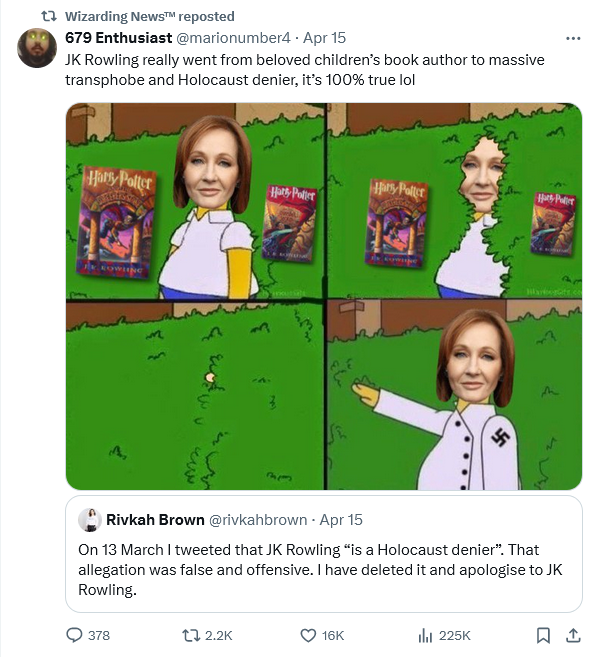Open the share upload icon

point(573,635)
